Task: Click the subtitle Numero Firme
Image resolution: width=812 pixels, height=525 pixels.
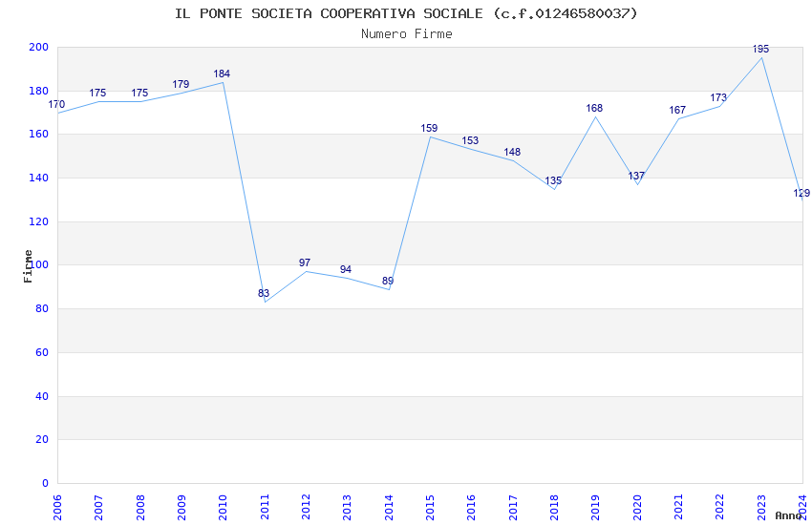Action: 407,33
